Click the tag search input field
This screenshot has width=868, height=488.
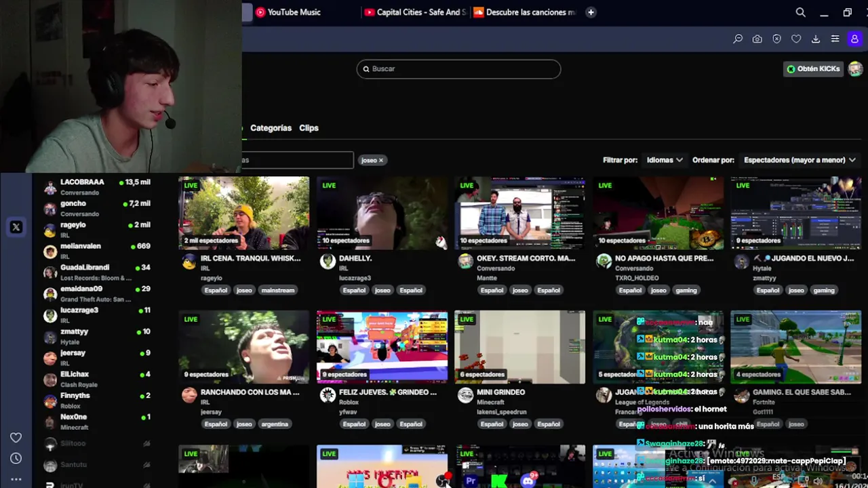(298, 160)
